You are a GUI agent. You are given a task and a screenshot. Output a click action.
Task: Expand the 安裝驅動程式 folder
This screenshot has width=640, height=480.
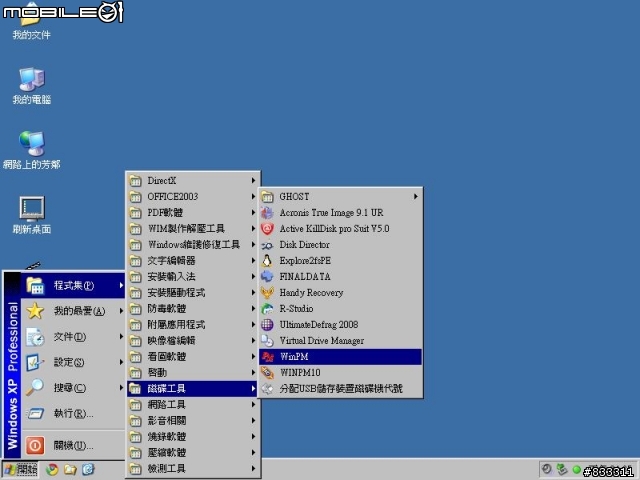(x=193, y=293)
